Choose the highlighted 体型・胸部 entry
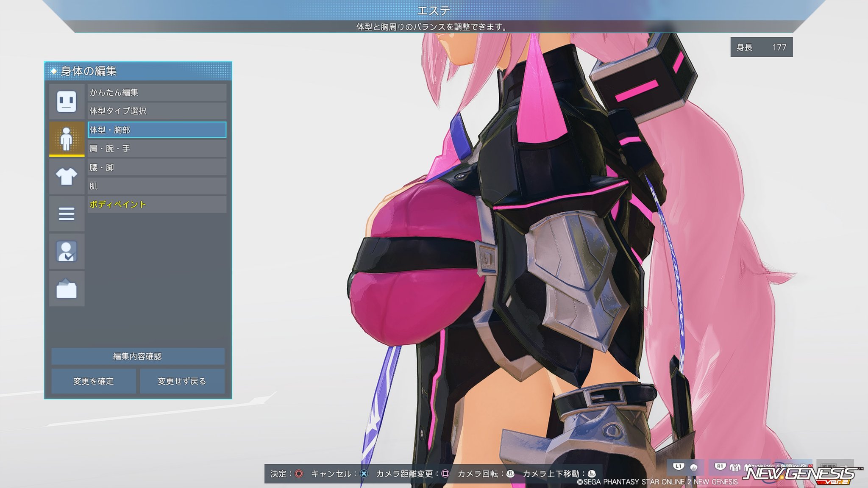 [x=157, y=130]
